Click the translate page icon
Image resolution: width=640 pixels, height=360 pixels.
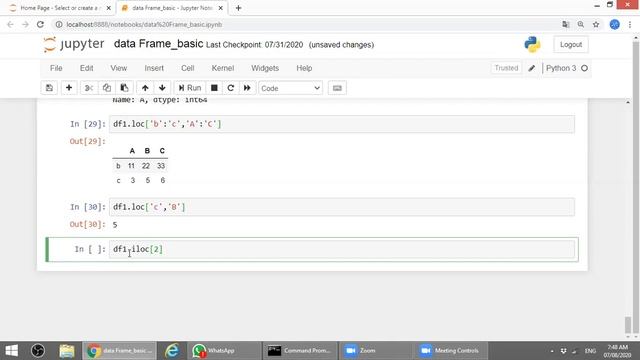566,24
